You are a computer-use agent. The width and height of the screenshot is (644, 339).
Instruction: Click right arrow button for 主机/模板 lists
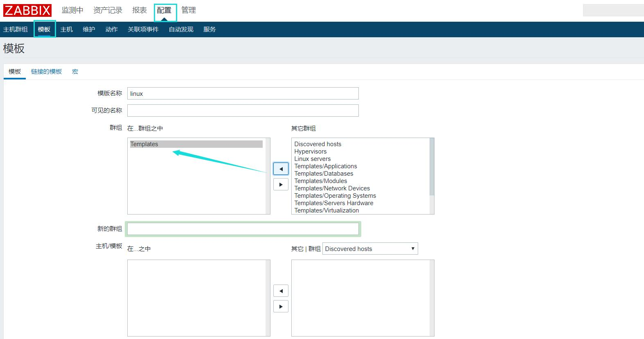[x=281, y=306]
